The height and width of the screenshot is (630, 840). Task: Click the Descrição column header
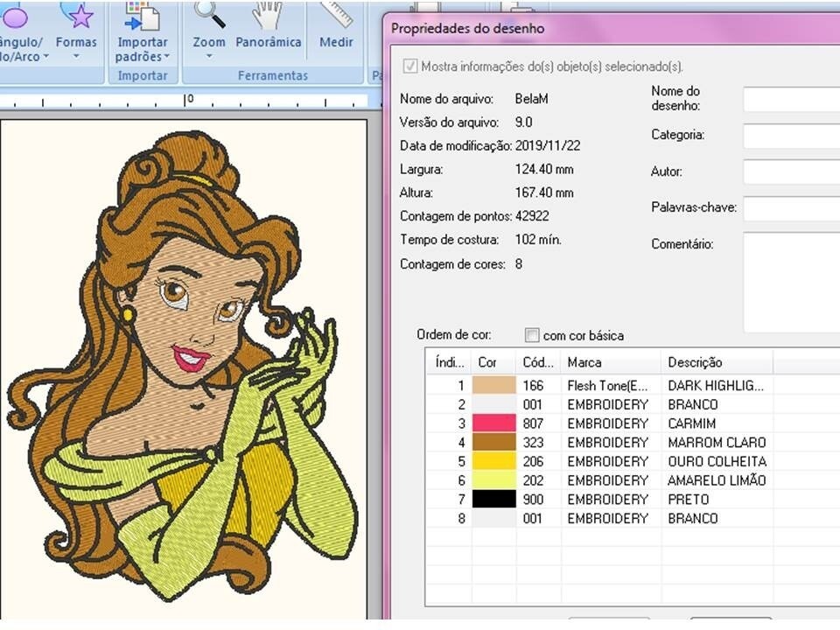pyautogui.click(x=716, y=362)
